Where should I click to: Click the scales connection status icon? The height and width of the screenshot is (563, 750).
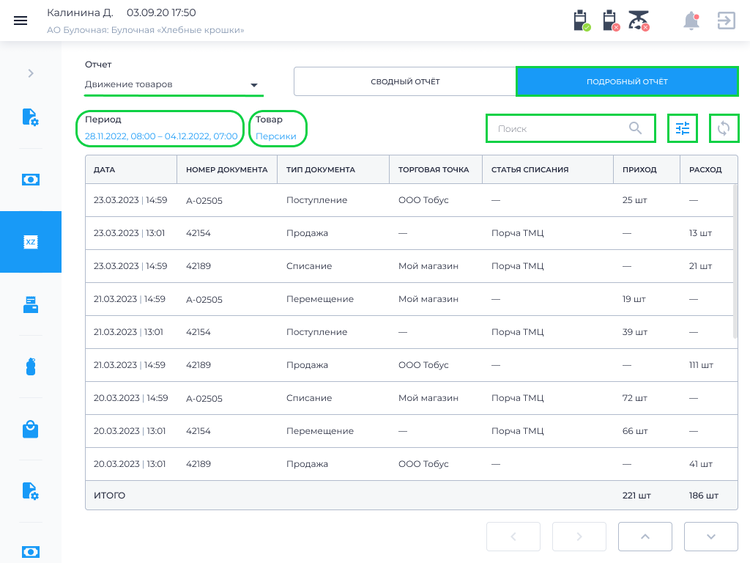point(639,21)
